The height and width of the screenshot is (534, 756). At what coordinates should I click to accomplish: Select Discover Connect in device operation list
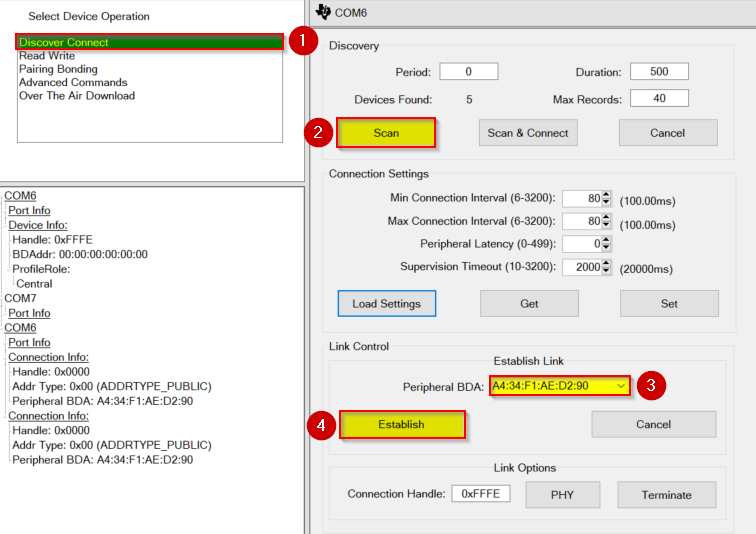tap(64, 43)
